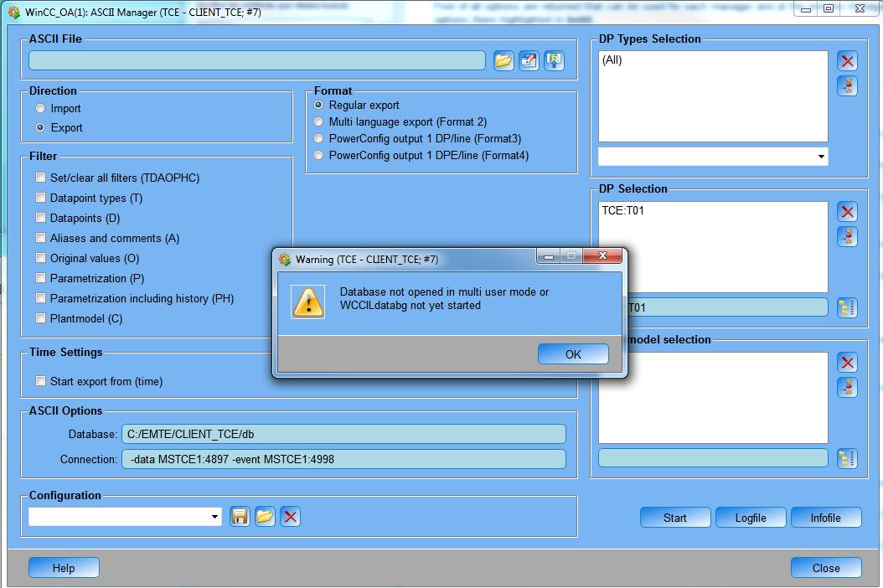Open the Infofile button

[x=825, y=518]
